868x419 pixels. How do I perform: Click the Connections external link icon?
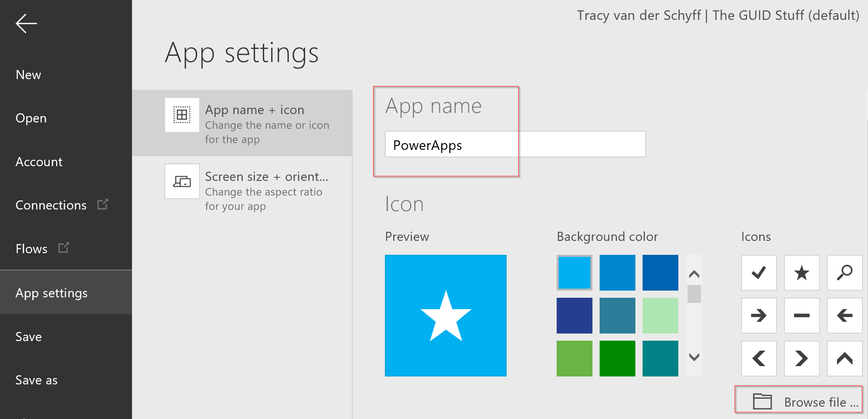(x=103, y=204)
